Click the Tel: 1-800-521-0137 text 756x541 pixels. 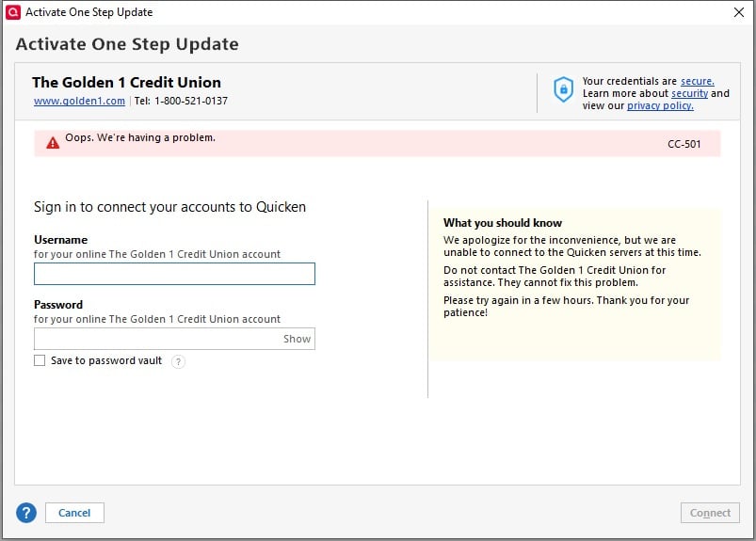click(181, 102)
